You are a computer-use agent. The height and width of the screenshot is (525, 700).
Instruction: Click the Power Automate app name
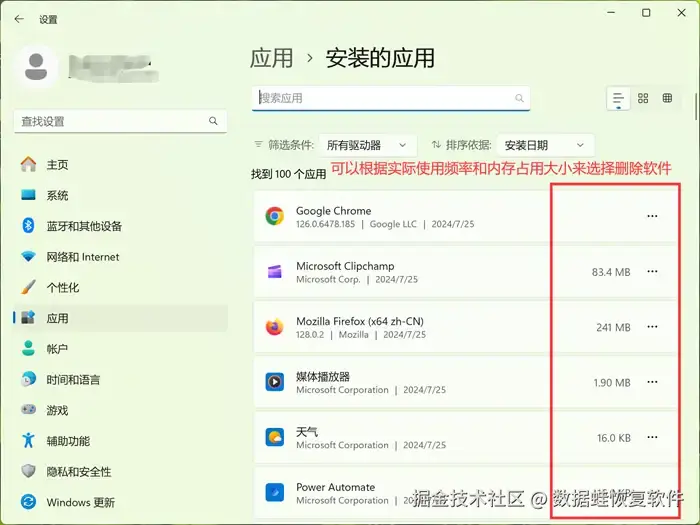tap(335, 487)
